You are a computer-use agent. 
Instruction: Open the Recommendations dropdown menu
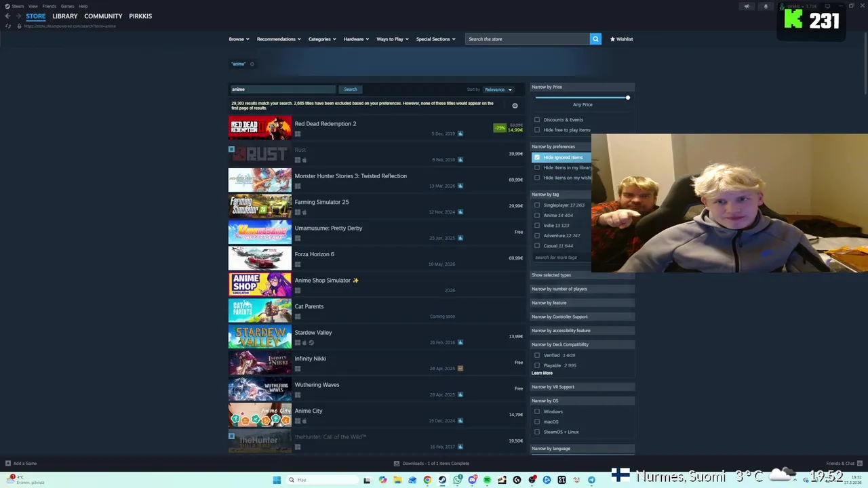(x=279, y=39)
